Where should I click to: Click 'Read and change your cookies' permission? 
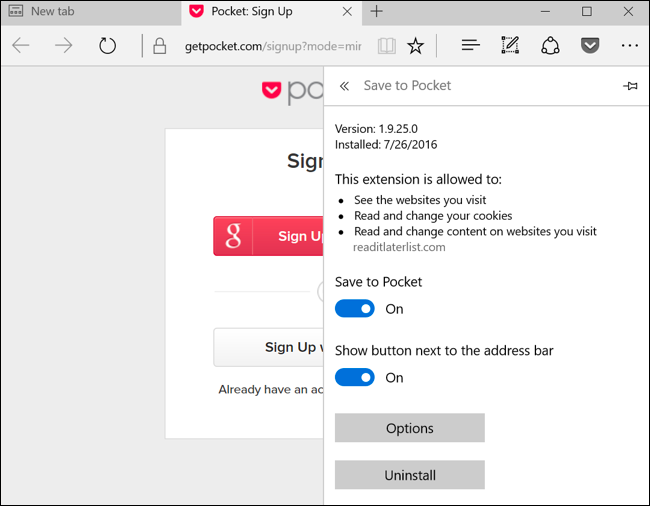tap(433, 216)
